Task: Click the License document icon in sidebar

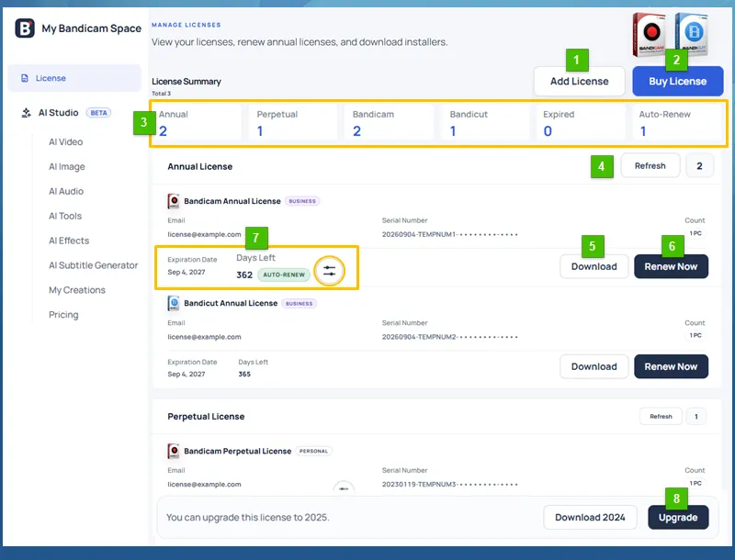Action: pyautogui.click(x=25, y=78)
